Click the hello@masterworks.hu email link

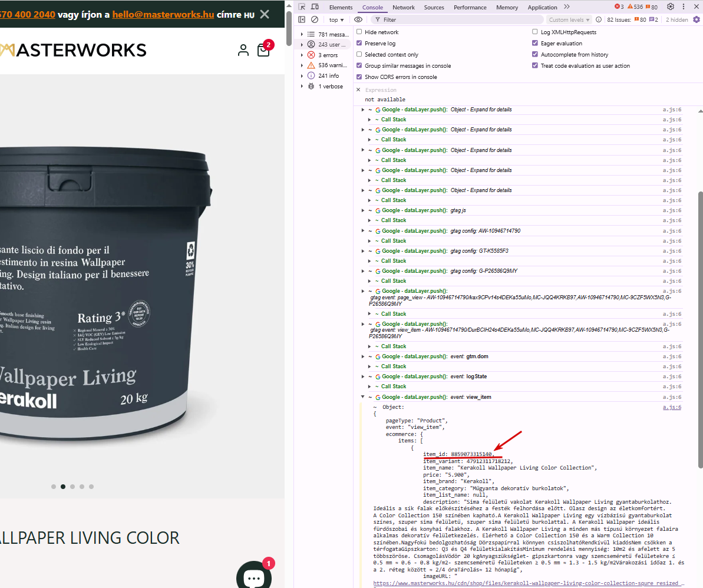tap(163, 14)
